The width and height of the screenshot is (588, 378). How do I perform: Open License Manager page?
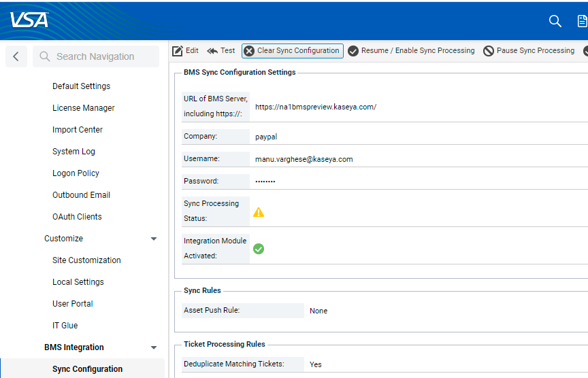click(x=84, y=108)
